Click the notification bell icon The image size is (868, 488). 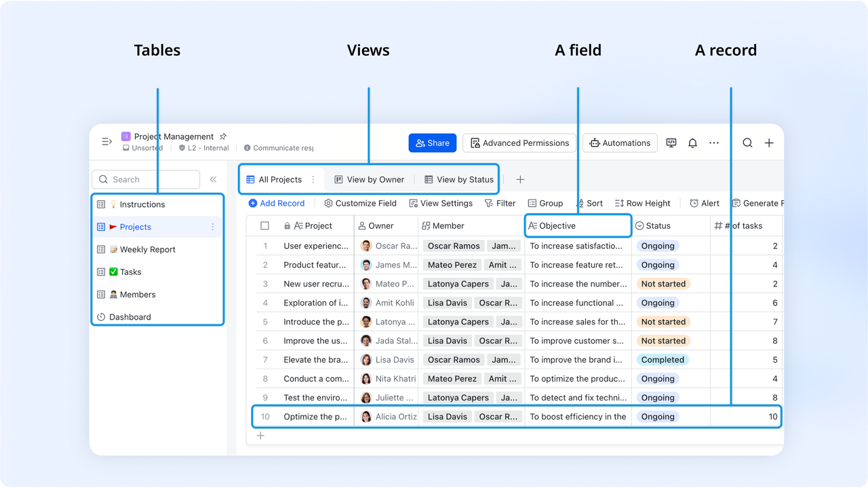point(692,143)
